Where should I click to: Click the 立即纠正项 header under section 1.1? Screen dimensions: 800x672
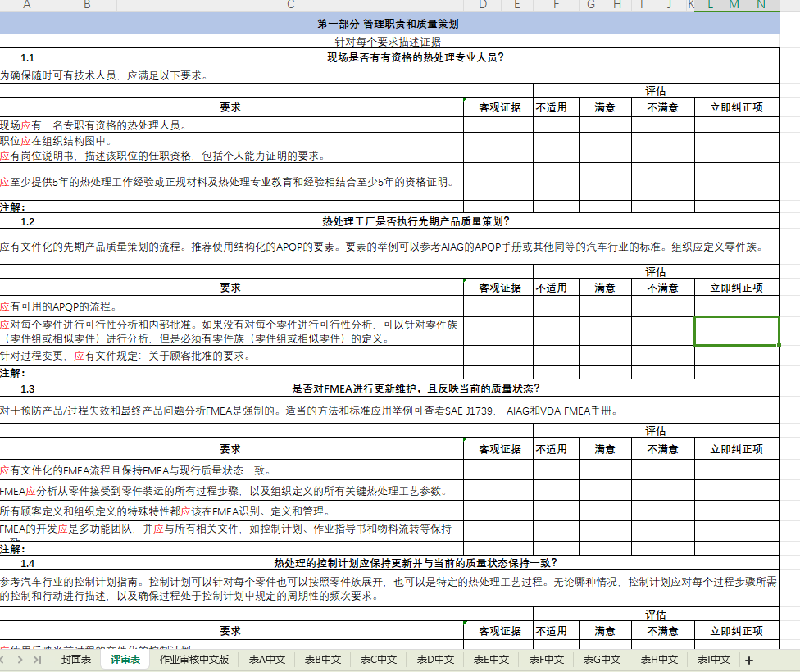click(x=736, y=107)
